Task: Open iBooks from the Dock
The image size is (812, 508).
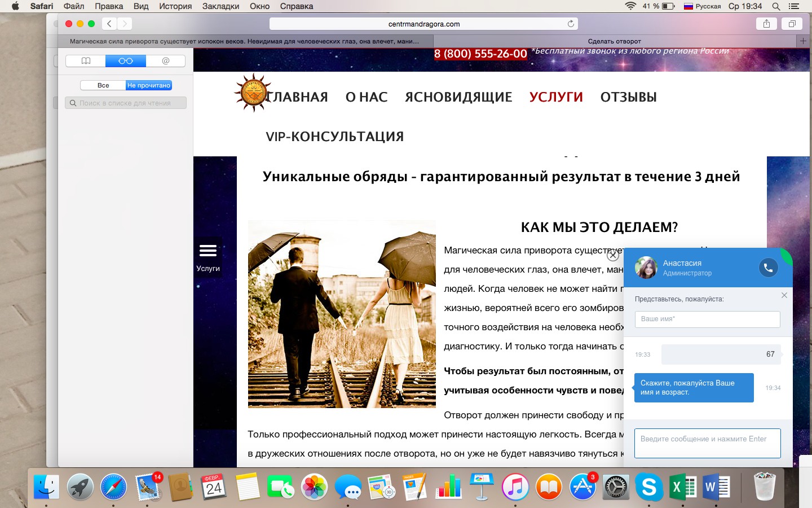Action: (x=549, y=486)
